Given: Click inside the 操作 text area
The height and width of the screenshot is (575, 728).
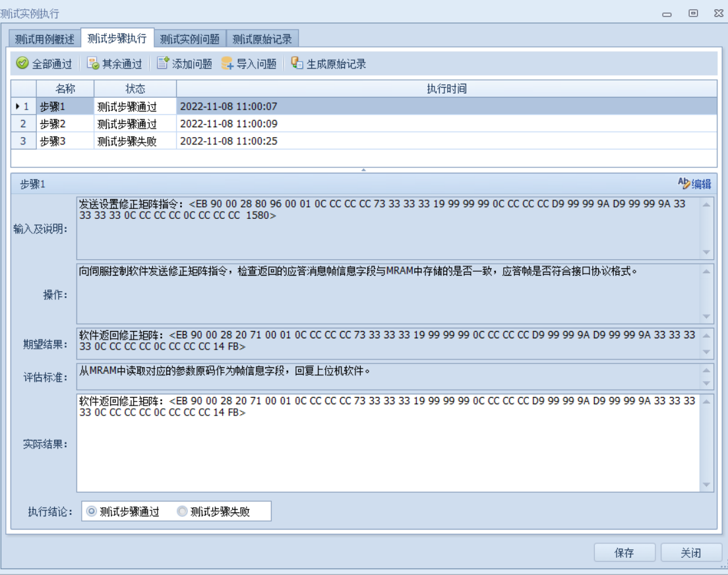Looking at the screenshot, I should (388, 294).
